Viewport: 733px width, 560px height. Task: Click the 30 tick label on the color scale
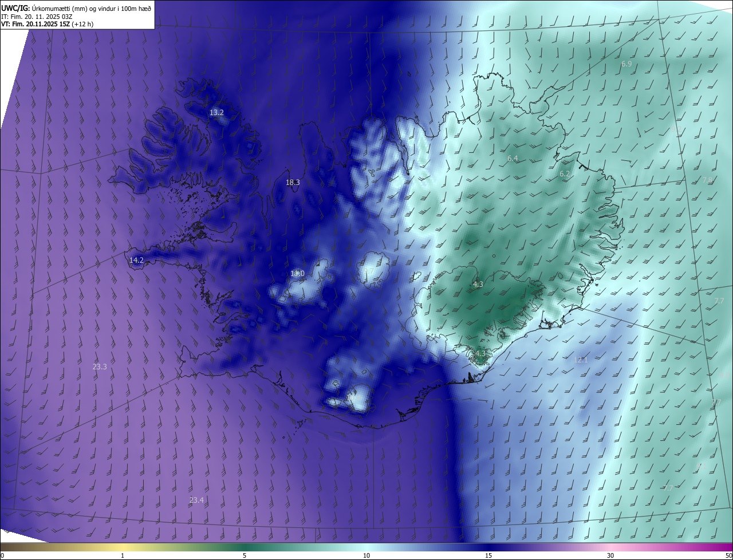coord(610,555)
